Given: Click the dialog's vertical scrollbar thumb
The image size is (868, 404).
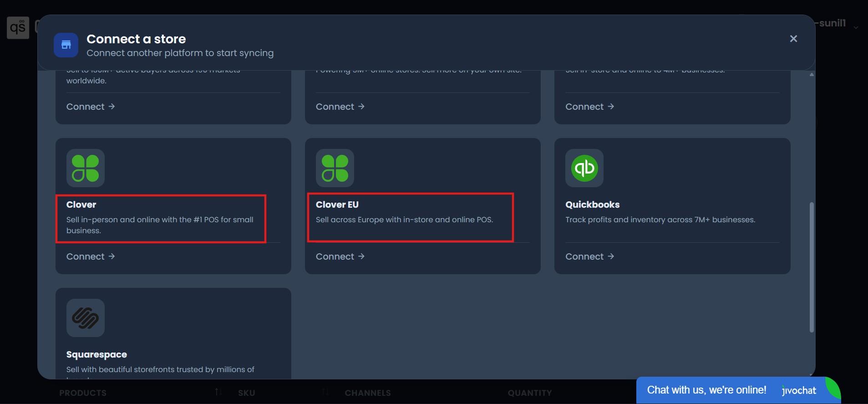Looking at the screenshot, I should click(x=812, y=267).
